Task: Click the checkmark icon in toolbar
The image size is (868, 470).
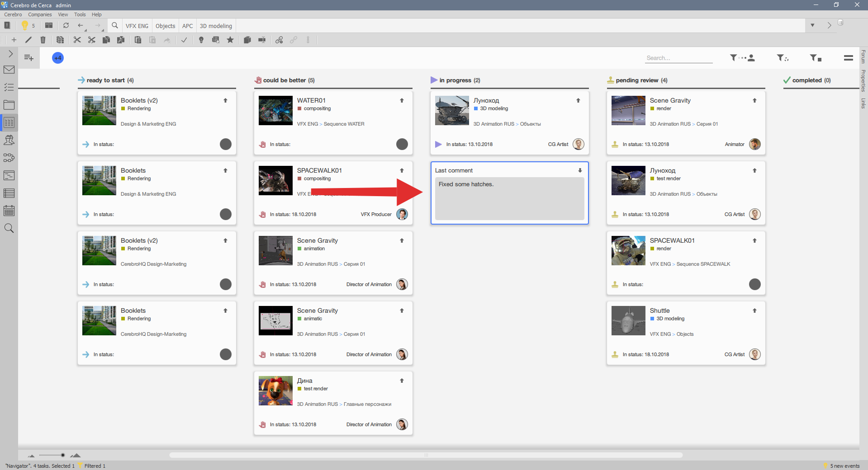Action: 184,40
